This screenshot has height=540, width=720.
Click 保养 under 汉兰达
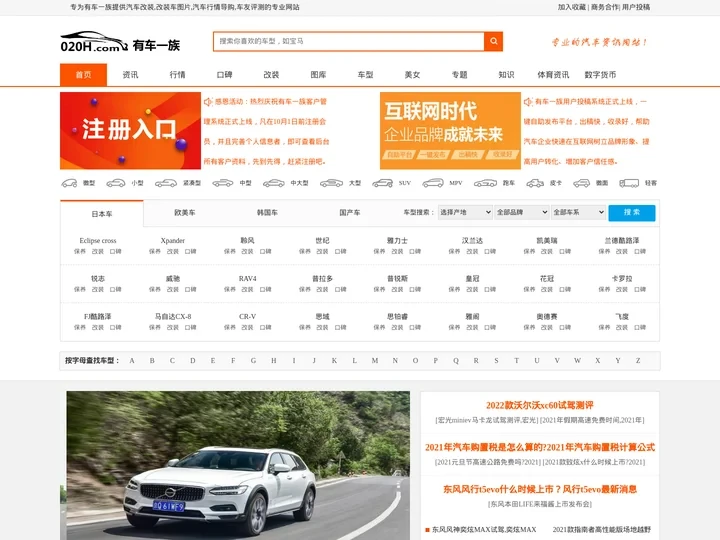[x=454, y=252]
